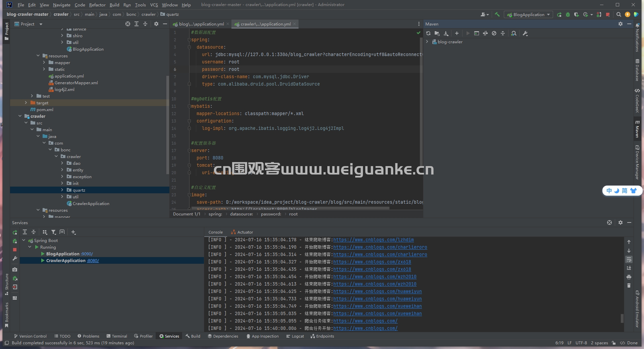644x349 pixels.
Task: Open the cnblogs.com/lzhdim console link
Action: click(373, 240)
